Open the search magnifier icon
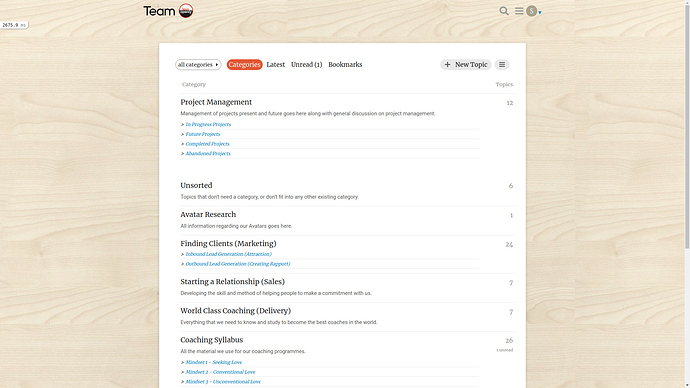690x388 pixels. (x=504, y=11)
